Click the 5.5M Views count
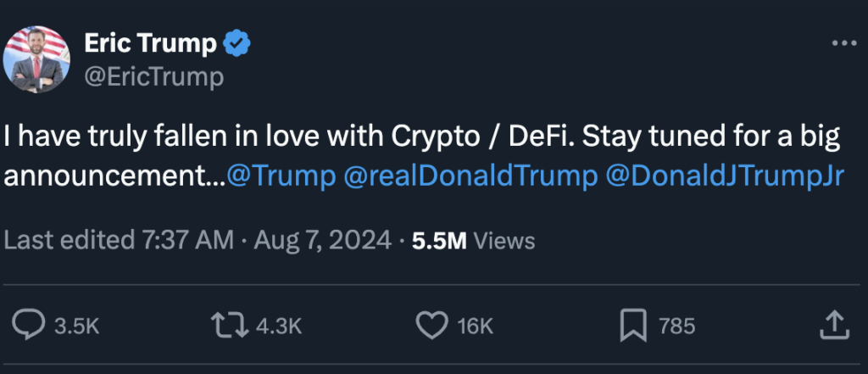 [473, 240]
